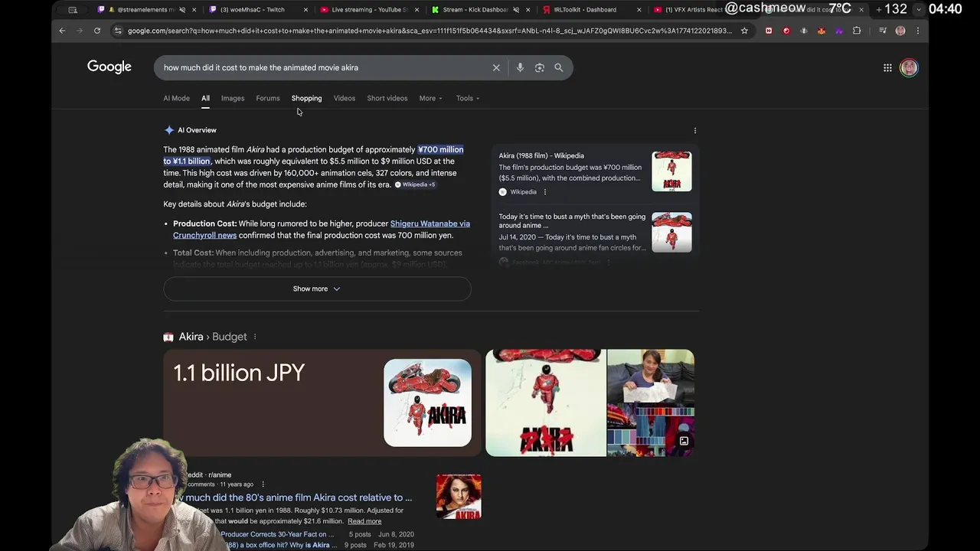Select the Short videos tab
The height and width of the screenshot is (551, 980).
pyautogui.click(x=387, y=98)
